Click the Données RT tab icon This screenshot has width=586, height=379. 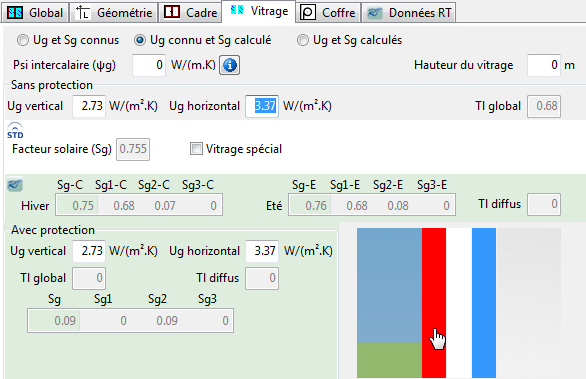374,13
